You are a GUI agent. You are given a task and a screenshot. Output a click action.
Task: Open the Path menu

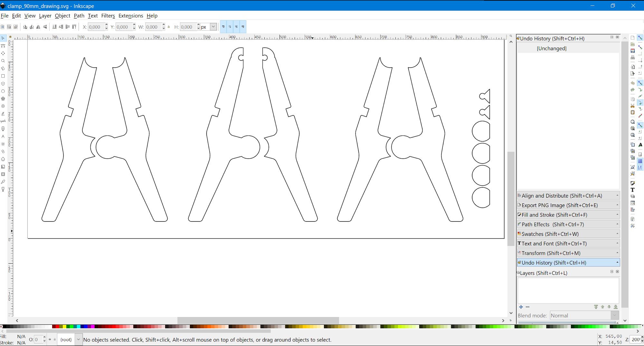click(x=79, y=16)
